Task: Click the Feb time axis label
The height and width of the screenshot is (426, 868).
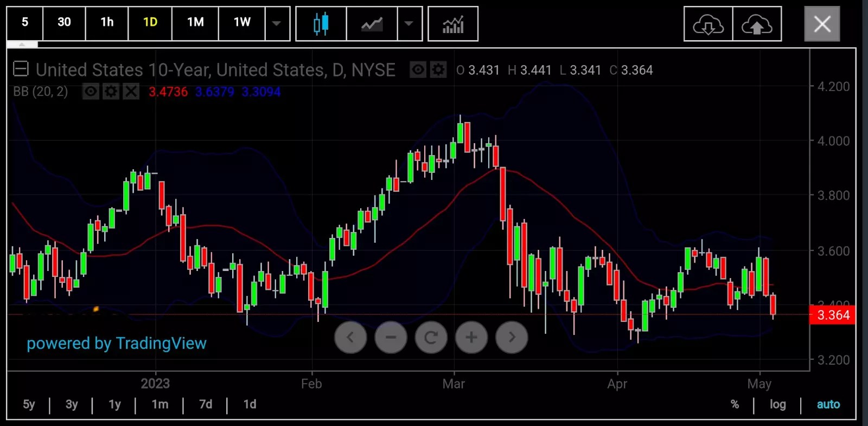Action: tap(311, 384)
